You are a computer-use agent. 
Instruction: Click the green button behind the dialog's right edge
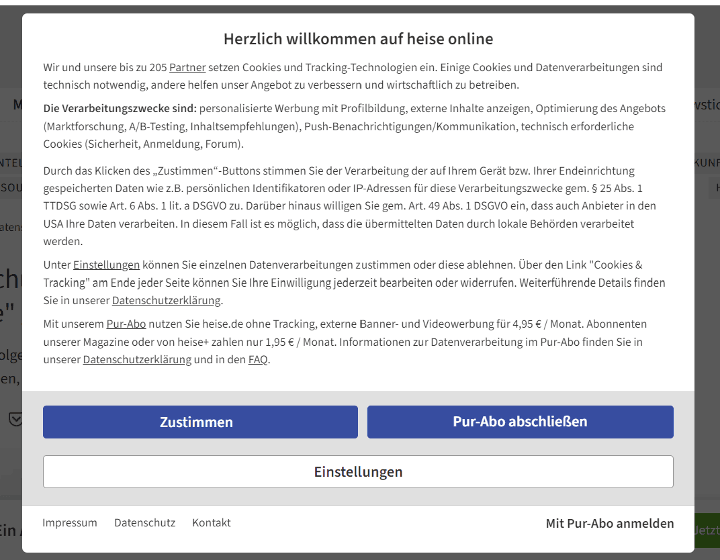(706, 529)
